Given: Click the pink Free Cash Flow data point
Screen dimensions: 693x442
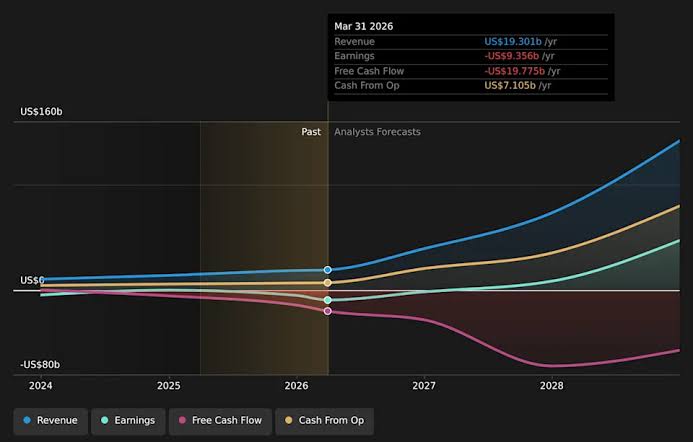Looking at the screenshot, I should pyautogui.click(x=327, y=311).
